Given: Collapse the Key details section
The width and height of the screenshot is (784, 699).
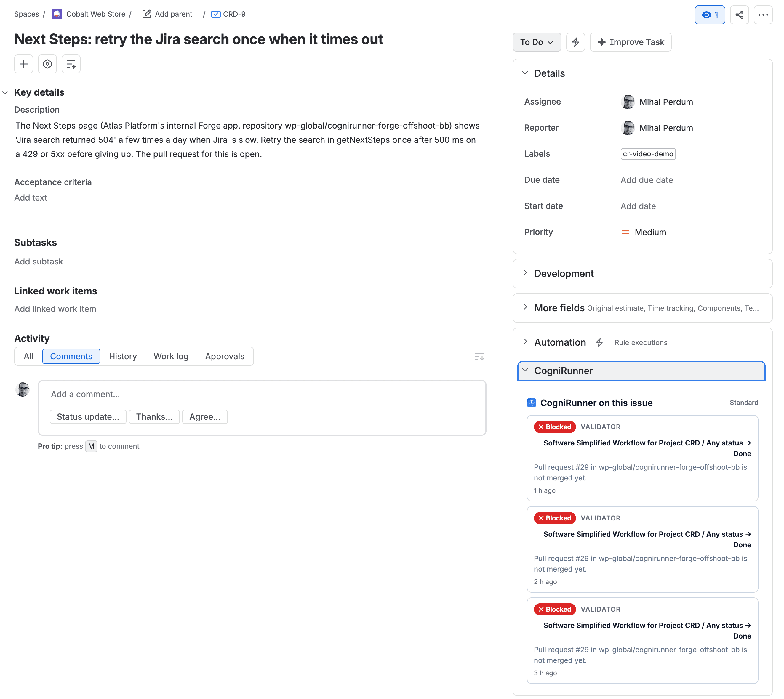Looking at the screenshot, I should (5, 93).
